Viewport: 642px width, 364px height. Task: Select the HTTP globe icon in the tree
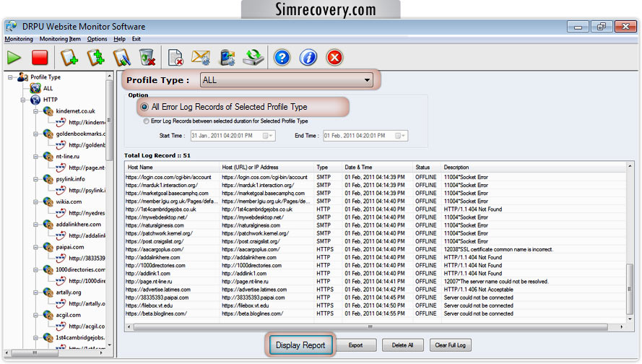(x=35, y=100)
